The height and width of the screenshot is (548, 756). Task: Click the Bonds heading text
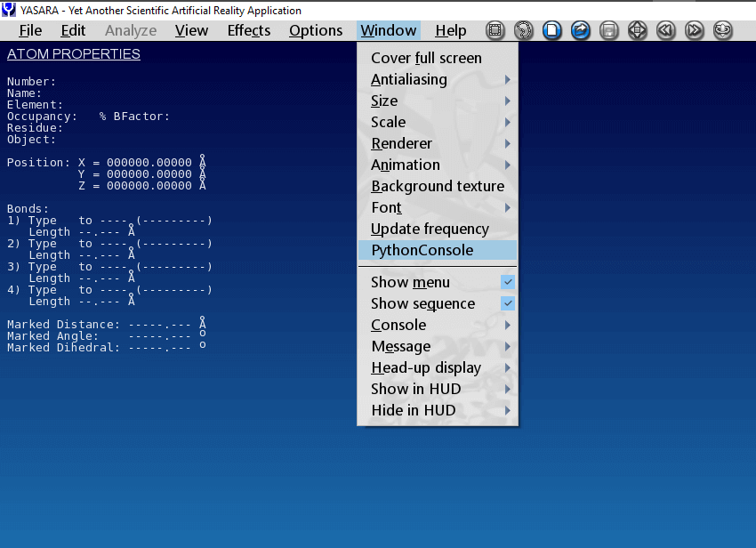(28, 209)
